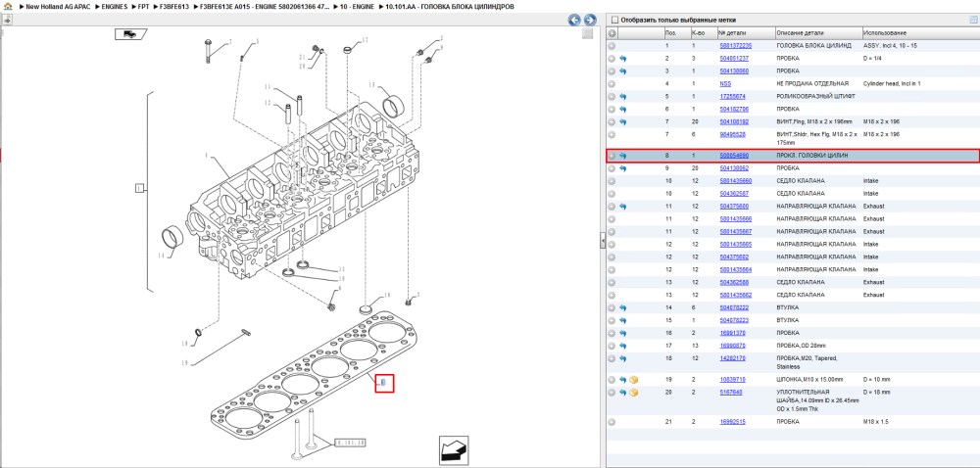Click the pin icon below the home icon
The width and height of the screenshot is (980, 468).
[7, 20]
